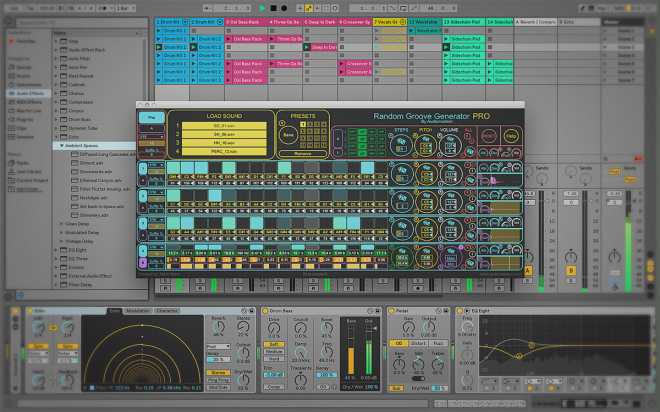Viewport: 660px width, 412px height.
Task: Click Drum Buss Trim value slider
Action: (274, 374)
